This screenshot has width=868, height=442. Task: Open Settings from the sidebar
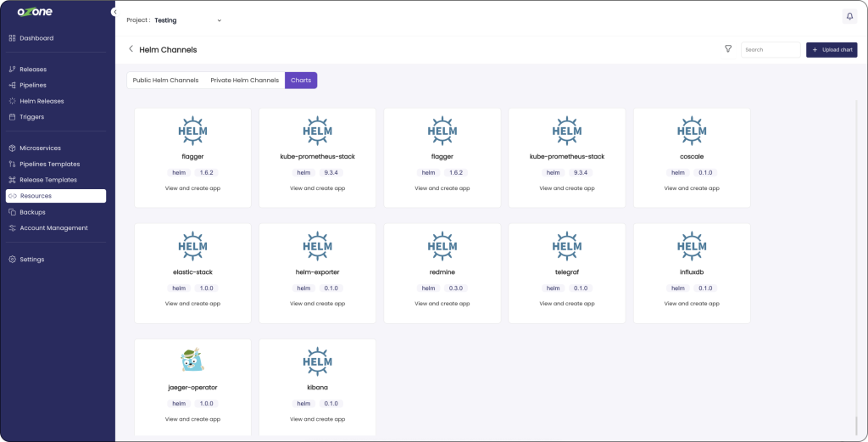[x=32, y=260]
